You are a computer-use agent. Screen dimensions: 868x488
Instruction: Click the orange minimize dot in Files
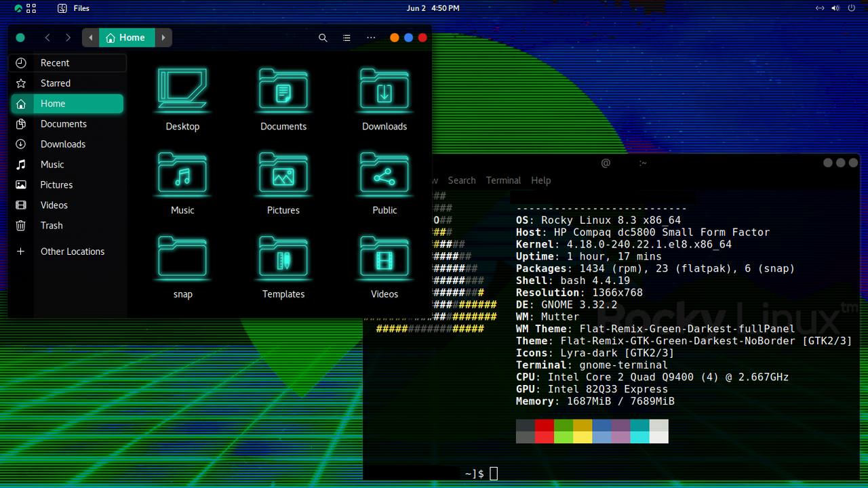coord(395,38)
